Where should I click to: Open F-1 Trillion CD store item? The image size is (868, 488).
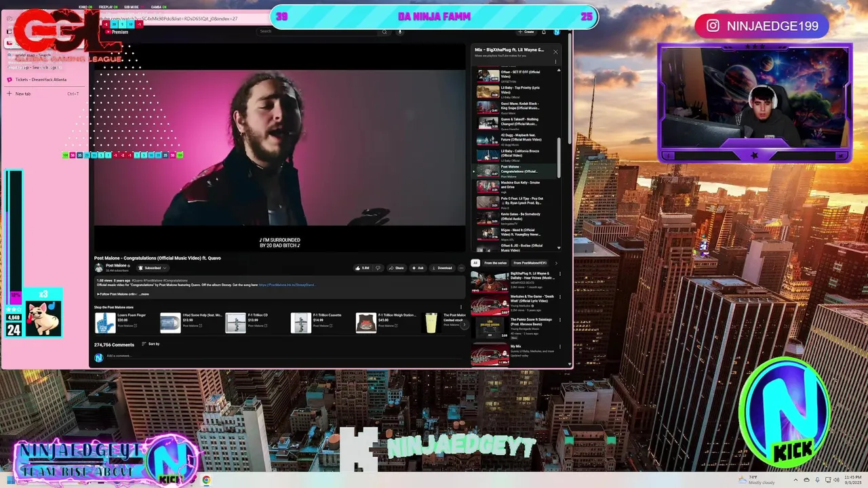(x=252, y=323)
